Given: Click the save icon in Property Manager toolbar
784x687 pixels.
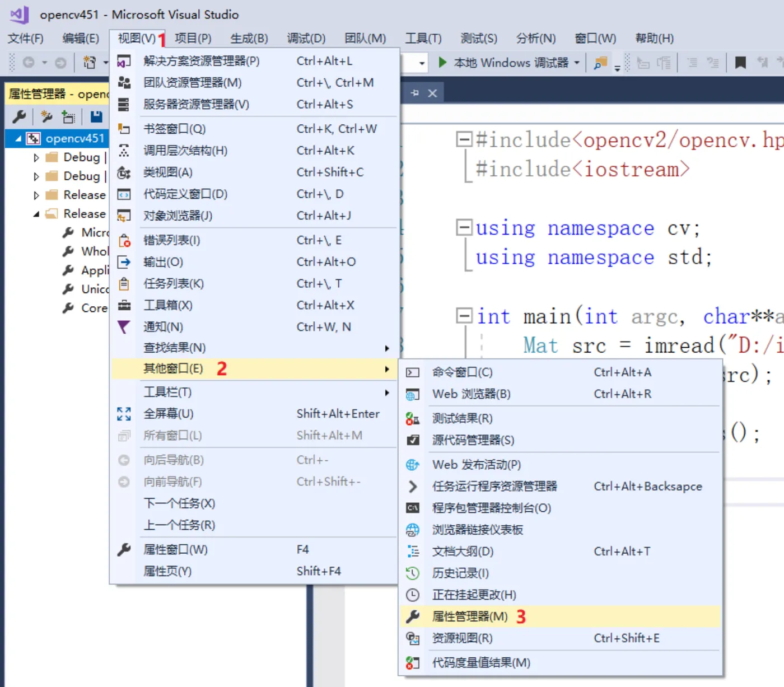Looking at the screenshot, I should [x=96, y=116].
